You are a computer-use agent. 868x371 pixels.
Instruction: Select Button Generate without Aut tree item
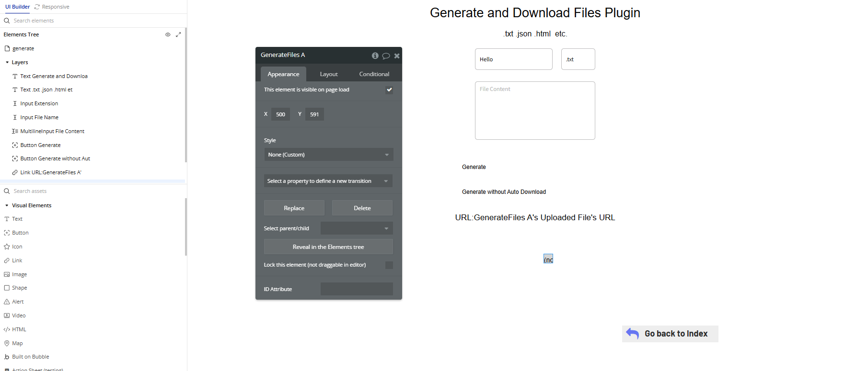click(55, 158)
